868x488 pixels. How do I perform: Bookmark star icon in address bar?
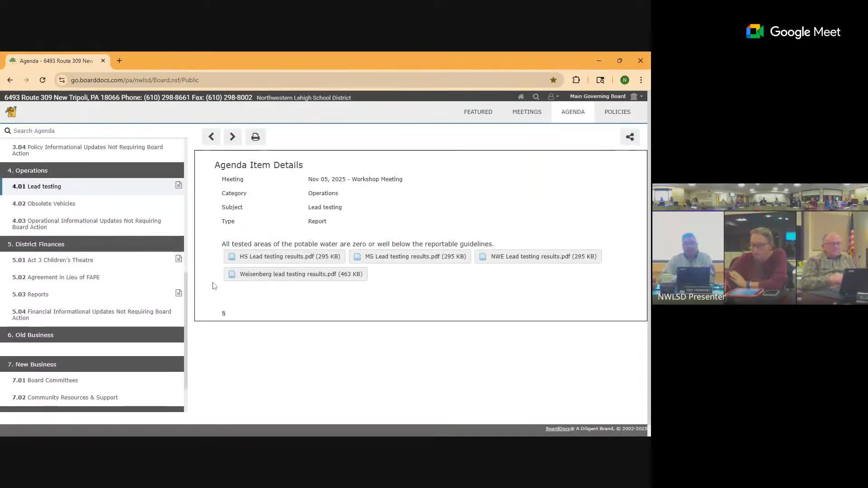tap(553, 80)
